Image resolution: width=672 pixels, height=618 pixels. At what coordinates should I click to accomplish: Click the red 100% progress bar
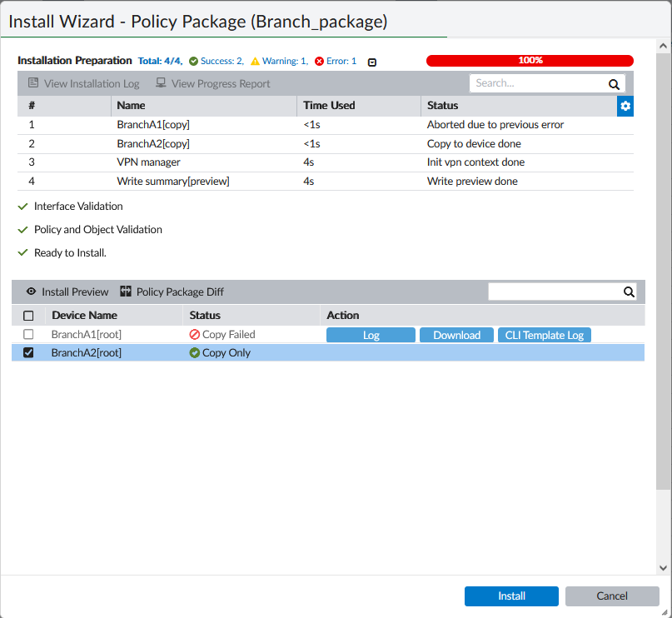[530, 61]
